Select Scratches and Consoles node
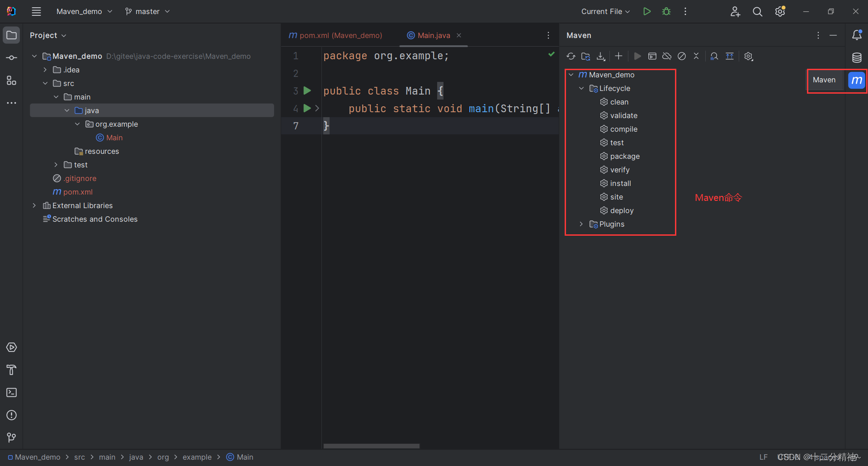This screenshot has height=466, width=868. pos(90,219)
